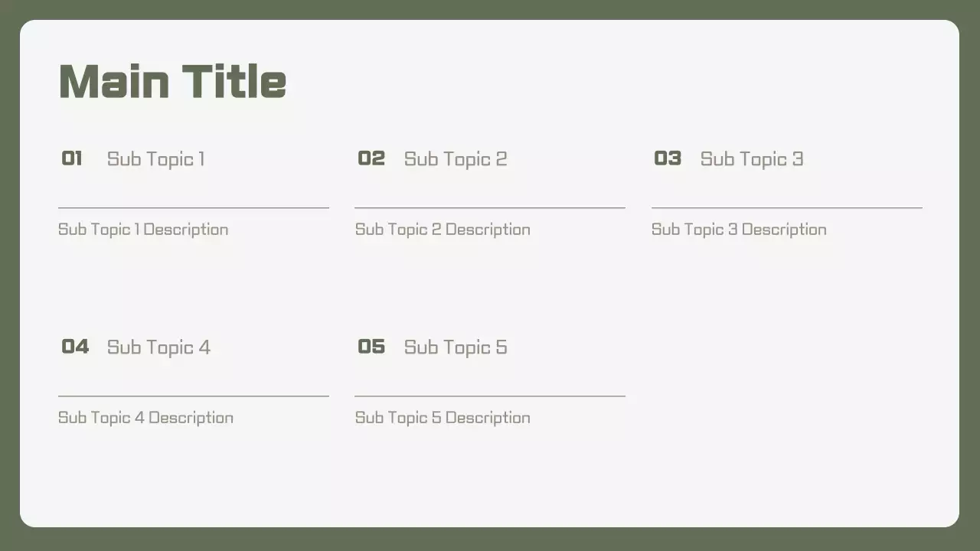Click the Sub Topic 2 Description text
This screenshot has height=551, width=980.
tap(443, 230)
